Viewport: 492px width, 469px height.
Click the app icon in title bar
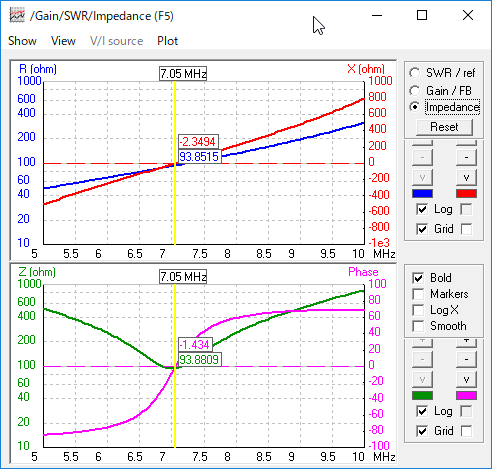coord(17,16)
